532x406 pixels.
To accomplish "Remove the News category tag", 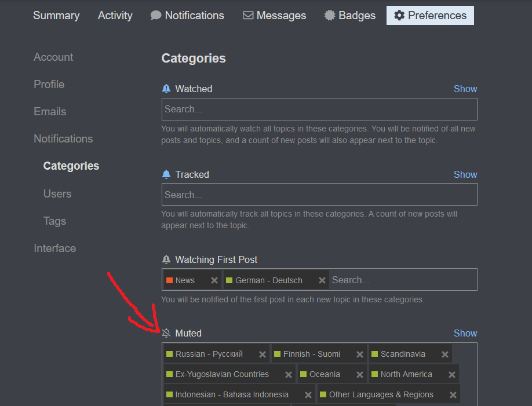I will coord(214,280).
